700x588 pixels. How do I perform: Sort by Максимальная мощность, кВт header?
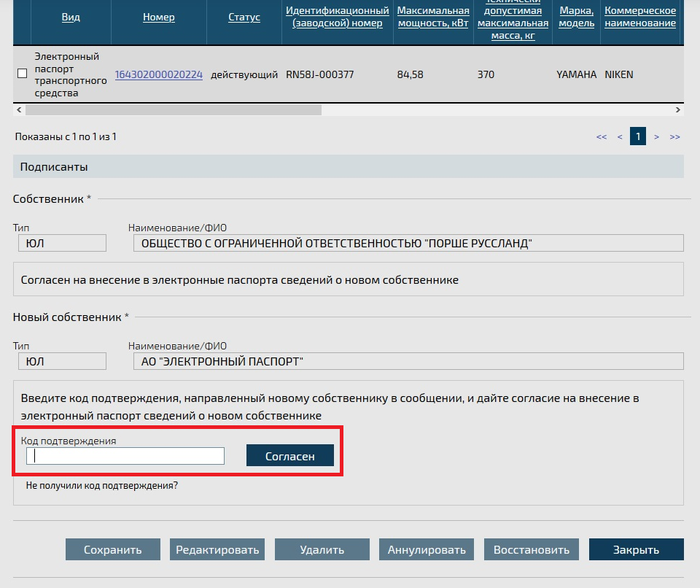pos(433,17)
